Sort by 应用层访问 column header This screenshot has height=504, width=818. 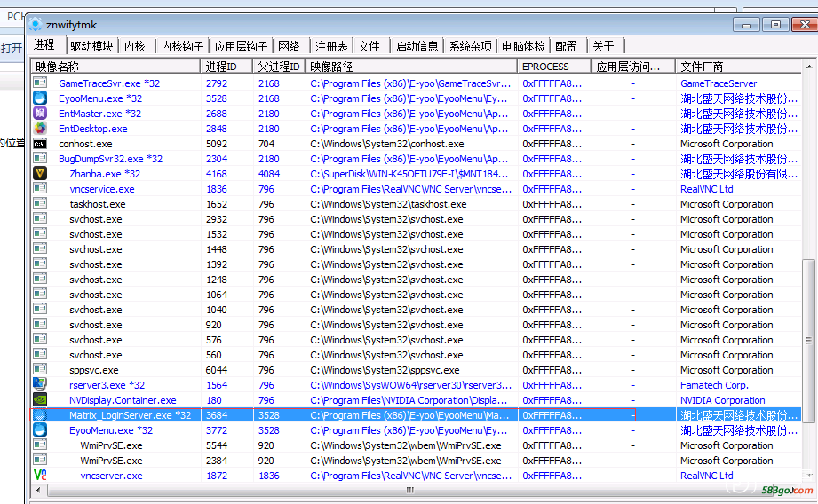point(633,67)
